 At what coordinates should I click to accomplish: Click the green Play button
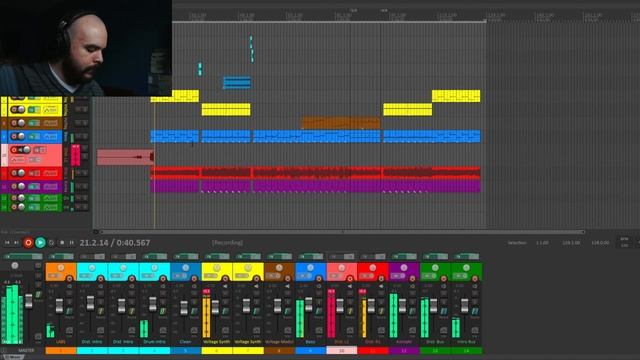click(40, 243)
